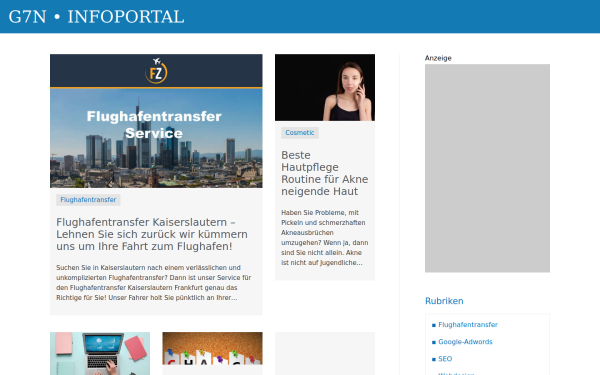Open the SEO link in Rubriken
This screenshot has height=375, width=600.
click(x=445, y=359)
